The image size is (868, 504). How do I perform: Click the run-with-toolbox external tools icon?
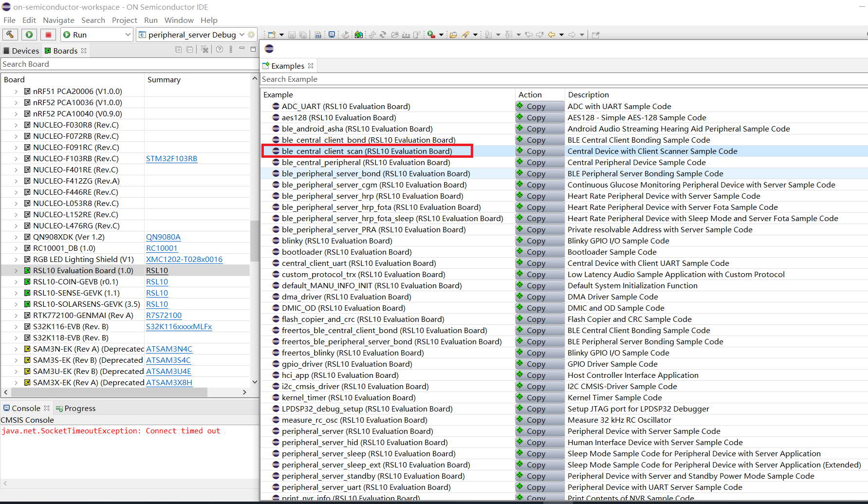click(431, 35)
